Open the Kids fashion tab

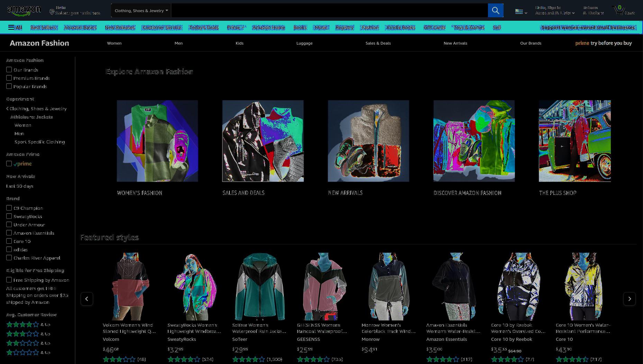[x=239, y=43]
